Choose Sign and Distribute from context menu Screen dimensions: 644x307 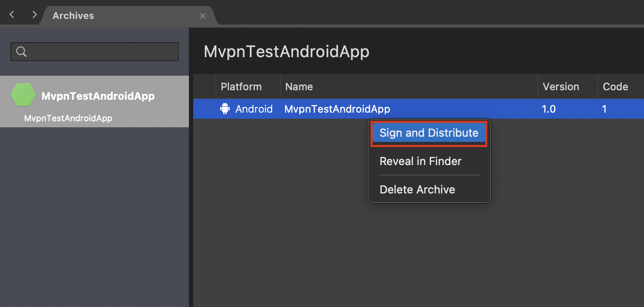pyautogui.click(x=429, y=133)
